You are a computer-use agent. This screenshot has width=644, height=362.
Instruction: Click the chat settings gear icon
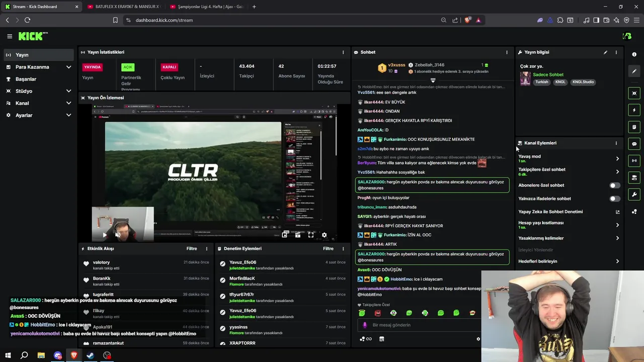478,339
